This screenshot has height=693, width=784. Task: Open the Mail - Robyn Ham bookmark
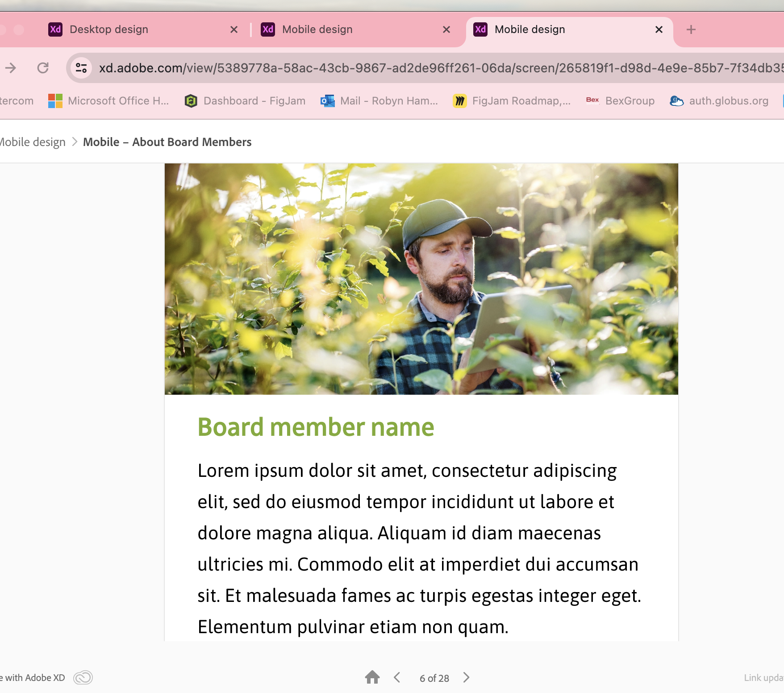(x=379, y=101)
